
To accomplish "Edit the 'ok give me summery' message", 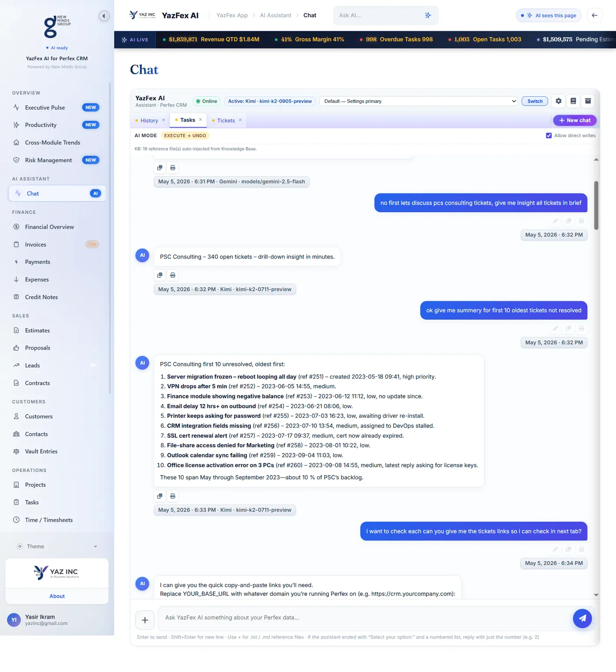I will pos(556,329).
